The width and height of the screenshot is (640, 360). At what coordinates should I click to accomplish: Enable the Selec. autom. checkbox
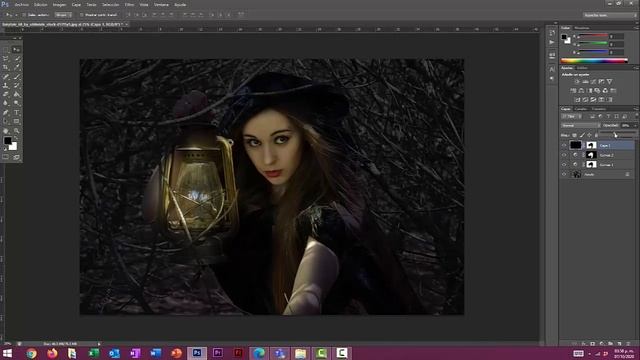click(24, 15)
